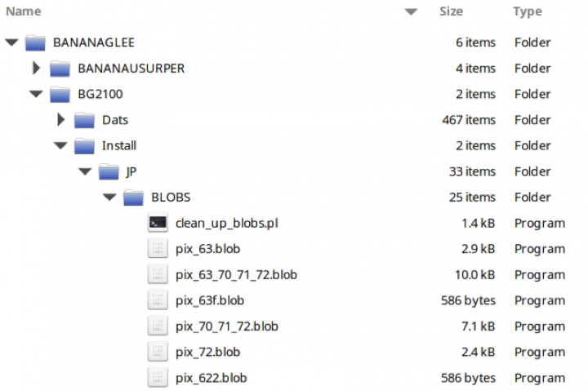Click the BLOBS folder icon
This screenshot has width=588, height=391.
[x=133, y=198]
